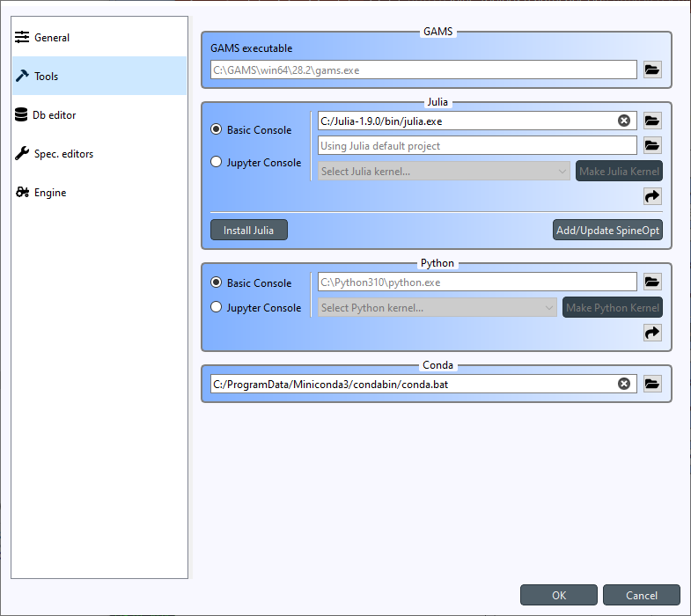691x616 pixels.
Task: Open the Engine settings page
Action: 99,192
